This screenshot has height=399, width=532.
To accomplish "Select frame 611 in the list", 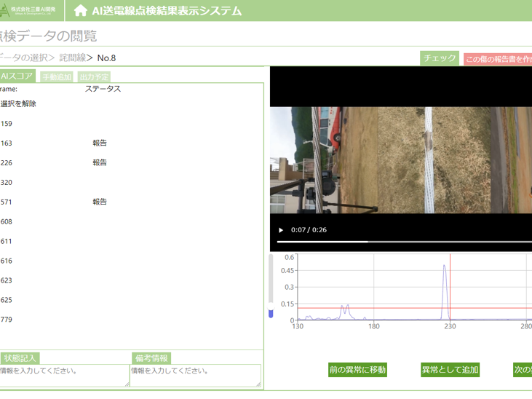I will 7,242.
